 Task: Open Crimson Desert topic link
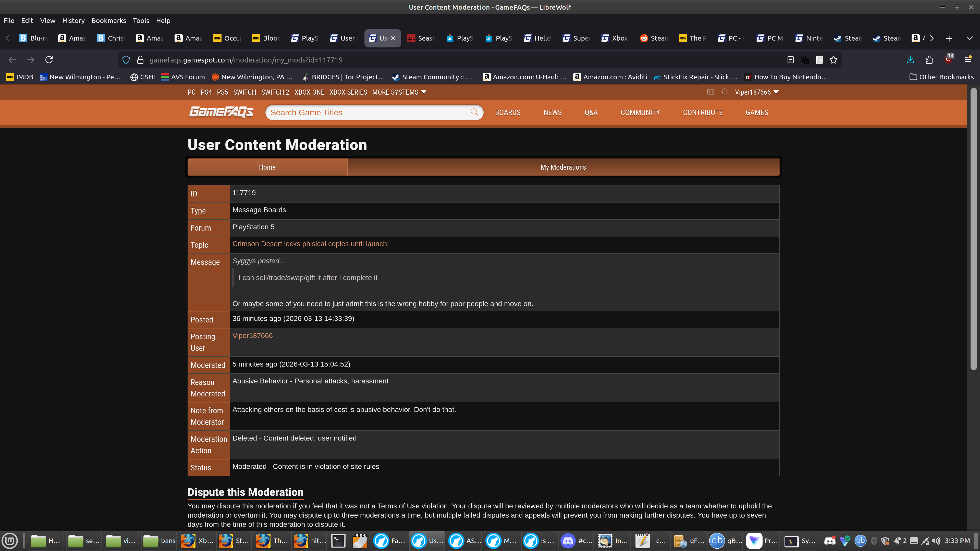pyautogui.click(x=310, y=244)
